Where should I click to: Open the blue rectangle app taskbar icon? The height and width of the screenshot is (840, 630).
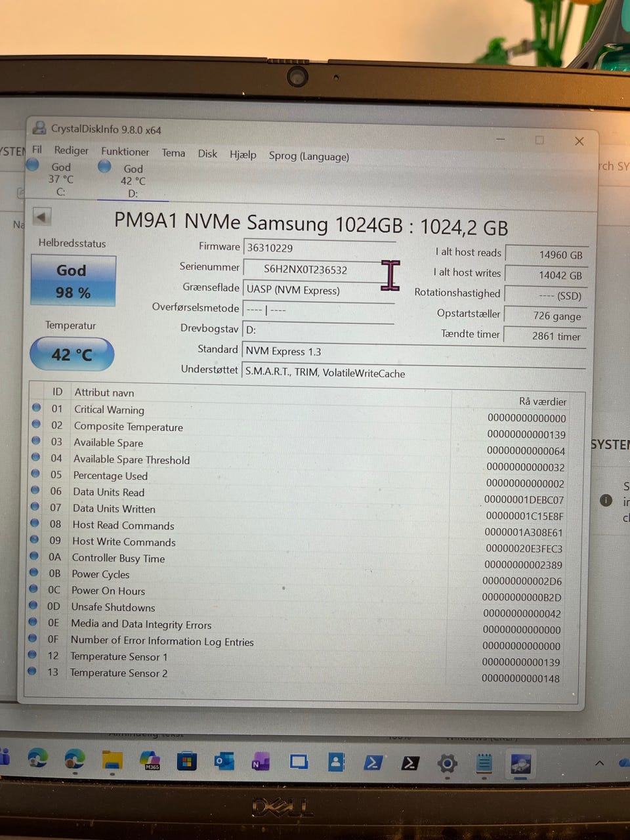click(299, 762)
